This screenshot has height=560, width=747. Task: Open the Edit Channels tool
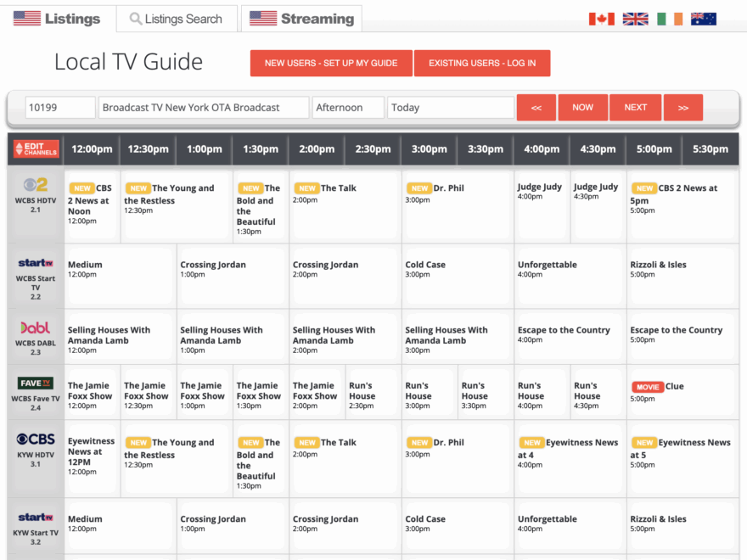(x=35, y=149)
